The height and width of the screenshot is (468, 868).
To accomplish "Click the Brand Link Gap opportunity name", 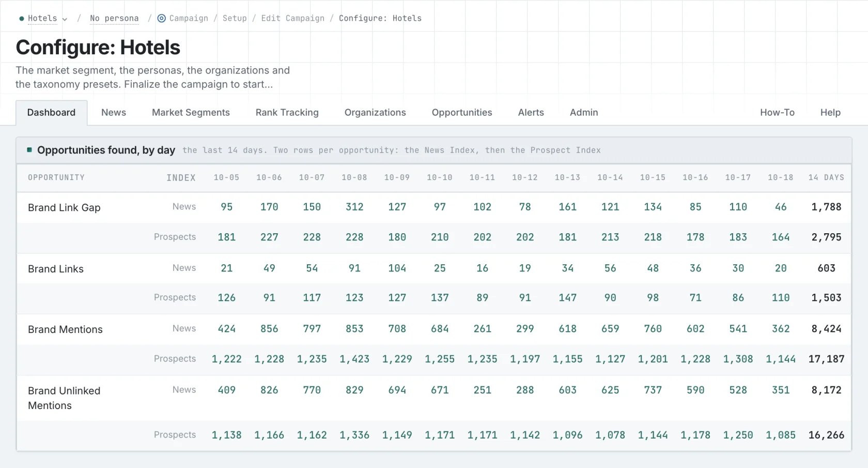I will (x=64, y=207).
